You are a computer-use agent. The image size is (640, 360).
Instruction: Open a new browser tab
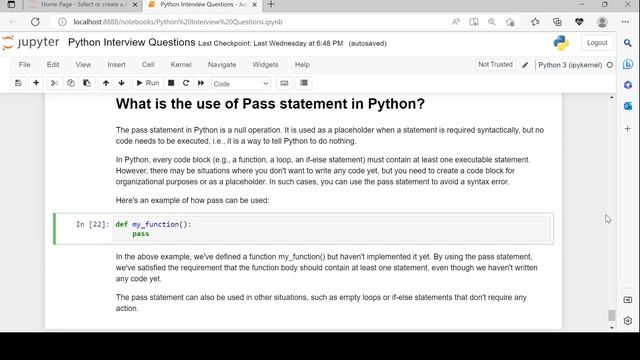(271, 4)
